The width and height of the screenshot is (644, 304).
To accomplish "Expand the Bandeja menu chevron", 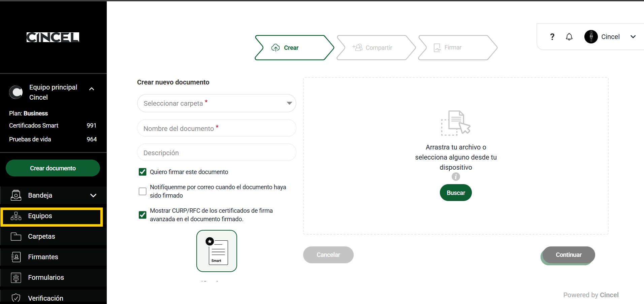I will (x=93, y=196).
